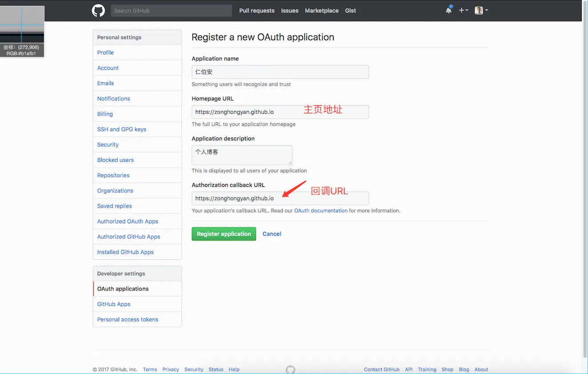Screen dimensions: 588x374
Task: Select Billing in the sidebar
Action: pyautogui.click(x=137, y=114)
